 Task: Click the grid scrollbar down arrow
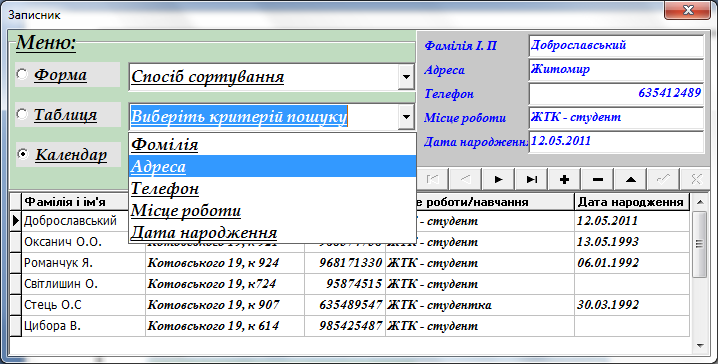(x=699, y=346)
